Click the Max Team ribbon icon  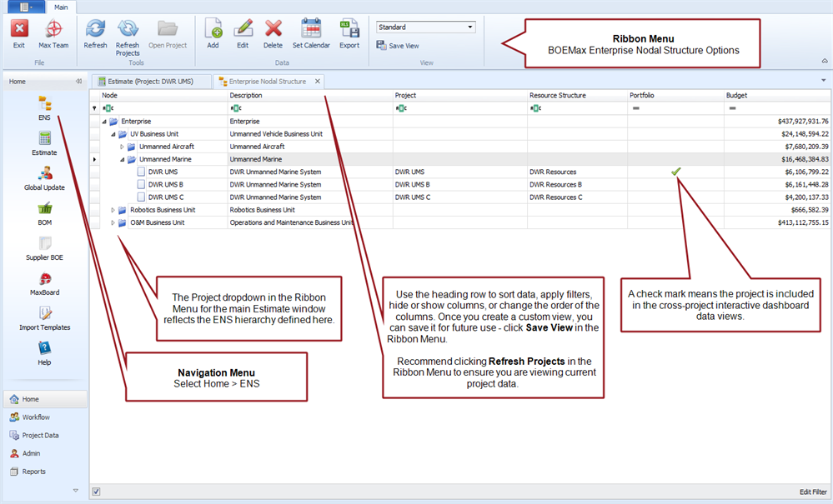[53, 33]
